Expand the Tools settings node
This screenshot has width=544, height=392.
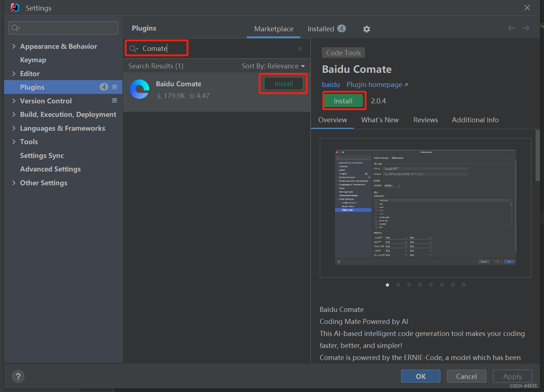pos(14,142)
